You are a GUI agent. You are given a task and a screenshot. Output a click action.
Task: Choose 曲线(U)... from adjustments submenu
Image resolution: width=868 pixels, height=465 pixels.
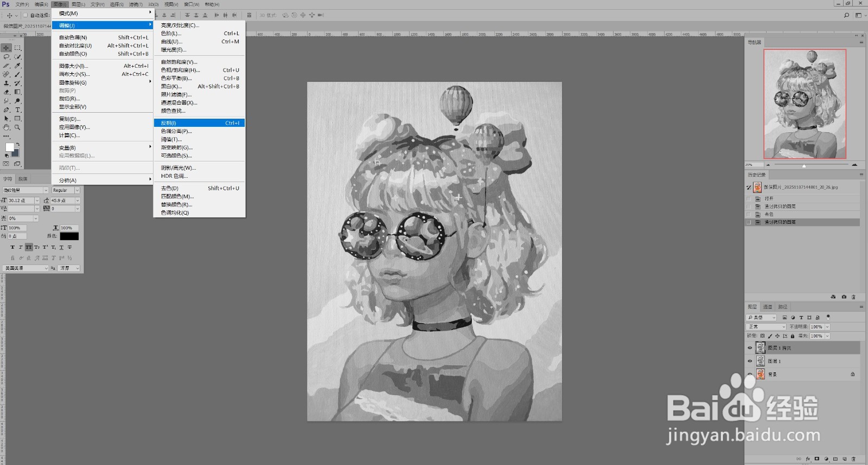pyautogui.click(x=200, y=41)
